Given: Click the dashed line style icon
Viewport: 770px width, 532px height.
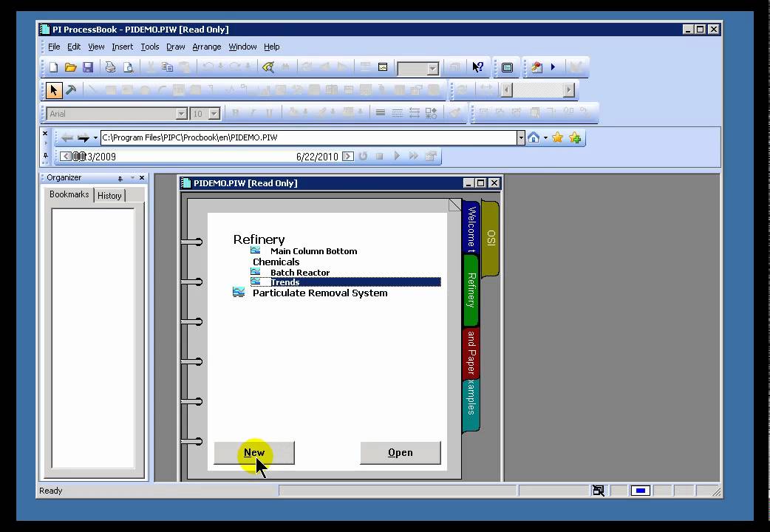Looking at the screenshot, I should (x=398, y=113).
